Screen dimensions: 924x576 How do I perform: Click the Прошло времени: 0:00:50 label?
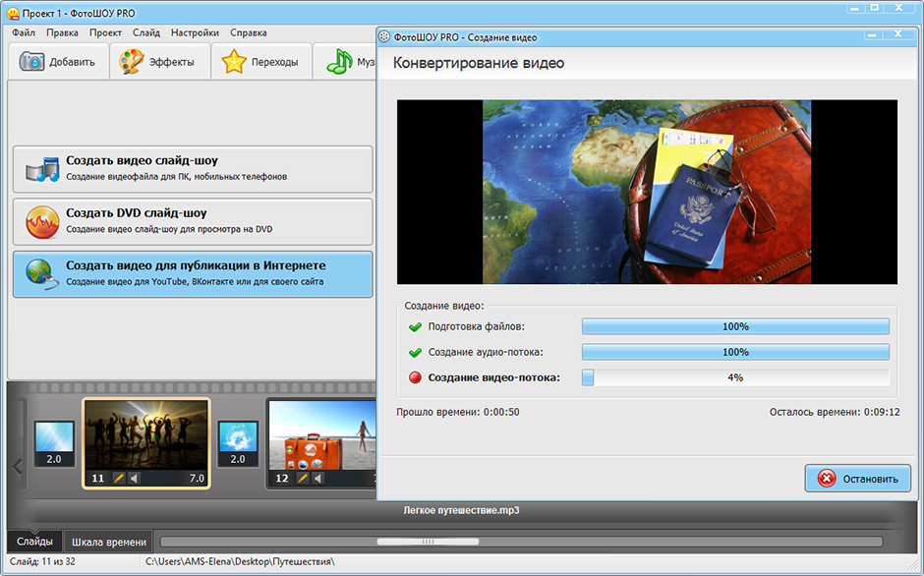pyautogui.click(x=458, y=412)
